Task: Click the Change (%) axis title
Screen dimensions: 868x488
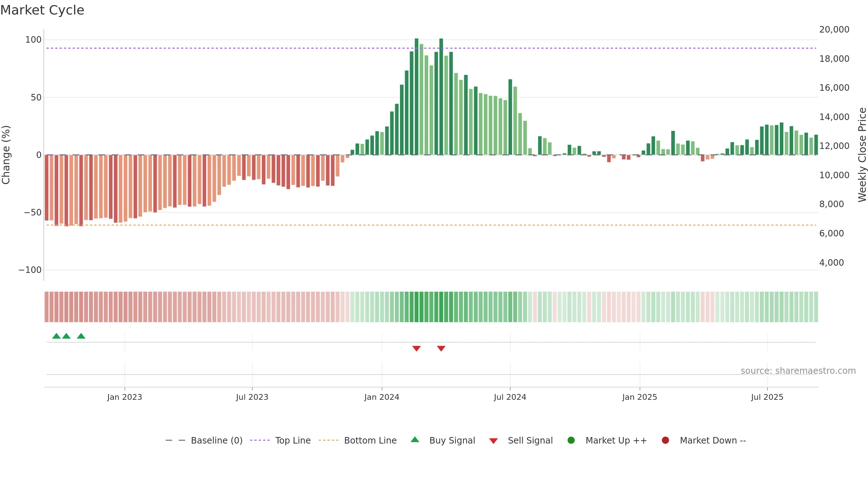Action: point(6,155)
